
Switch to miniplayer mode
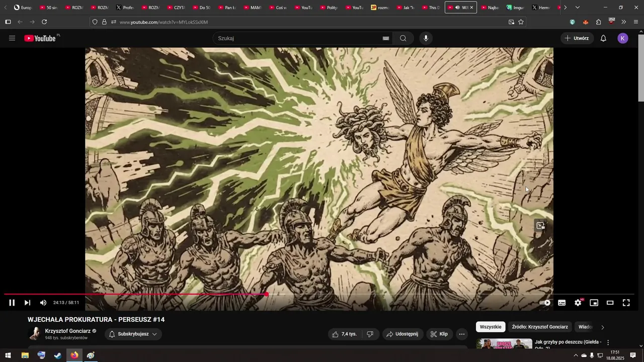(x=594, y=303)
